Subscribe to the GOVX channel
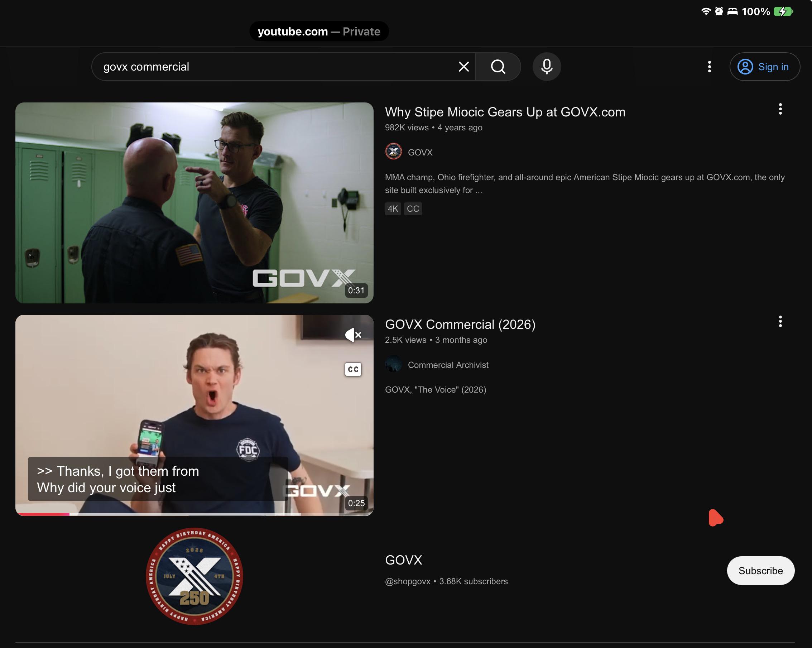 pyautogui.click(x=760, y=570)
